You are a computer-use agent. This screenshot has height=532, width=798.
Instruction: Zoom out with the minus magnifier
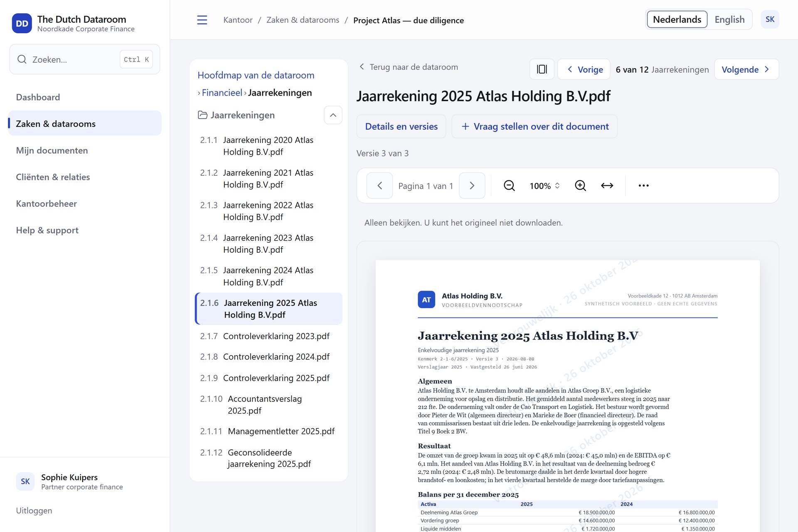509,186
